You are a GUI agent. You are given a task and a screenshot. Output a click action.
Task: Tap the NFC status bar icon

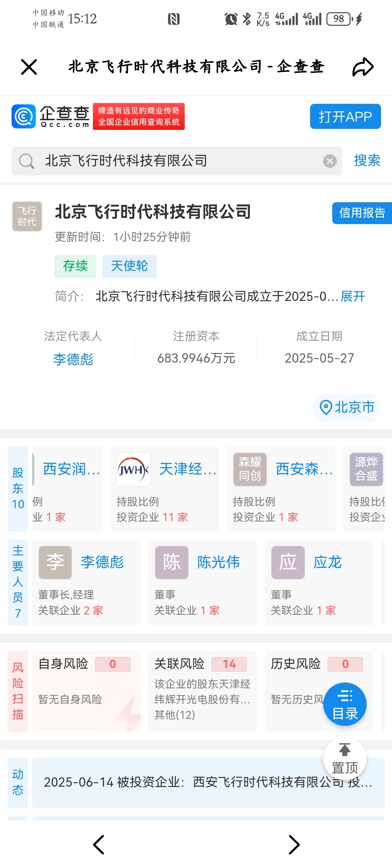(x=174, y=19)
